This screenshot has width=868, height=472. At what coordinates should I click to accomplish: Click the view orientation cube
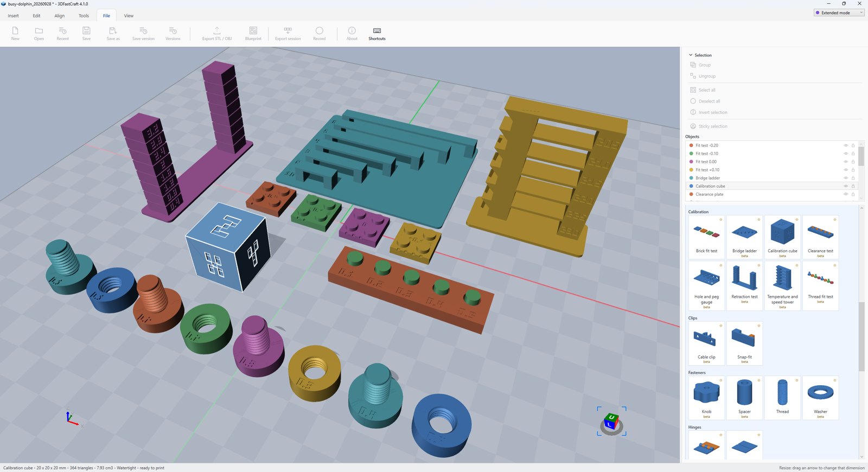(x=611, y=421)
